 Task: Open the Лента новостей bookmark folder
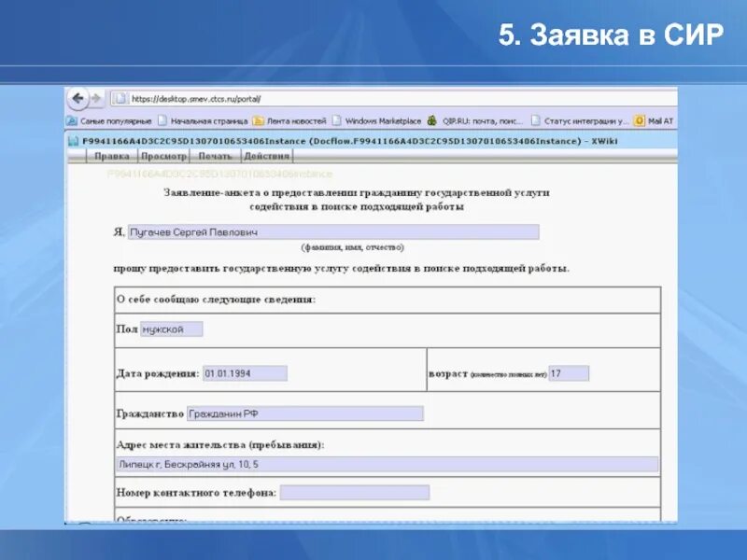(x=289, y=121)
